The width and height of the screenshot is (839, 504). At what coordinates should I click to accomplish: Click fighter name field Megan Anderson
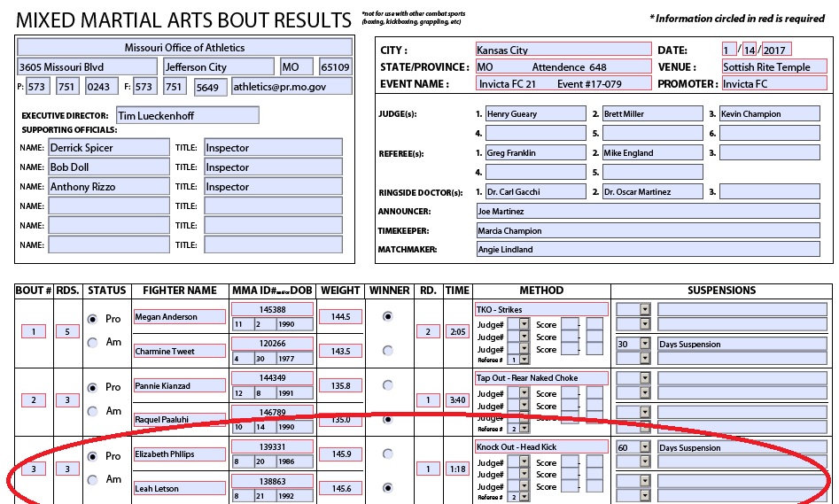(x=180, y=317)
